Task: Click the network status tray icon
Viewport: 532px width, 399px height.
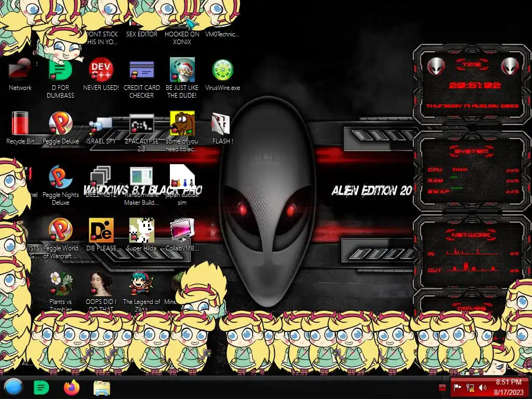Action: [470, 388]
